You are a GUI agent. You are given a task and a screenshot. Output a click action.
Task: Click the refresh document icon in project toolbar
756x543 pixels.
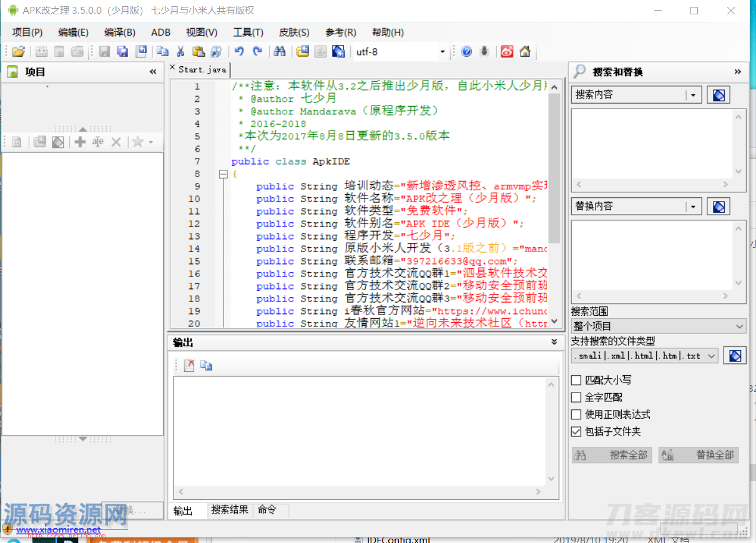17,142
